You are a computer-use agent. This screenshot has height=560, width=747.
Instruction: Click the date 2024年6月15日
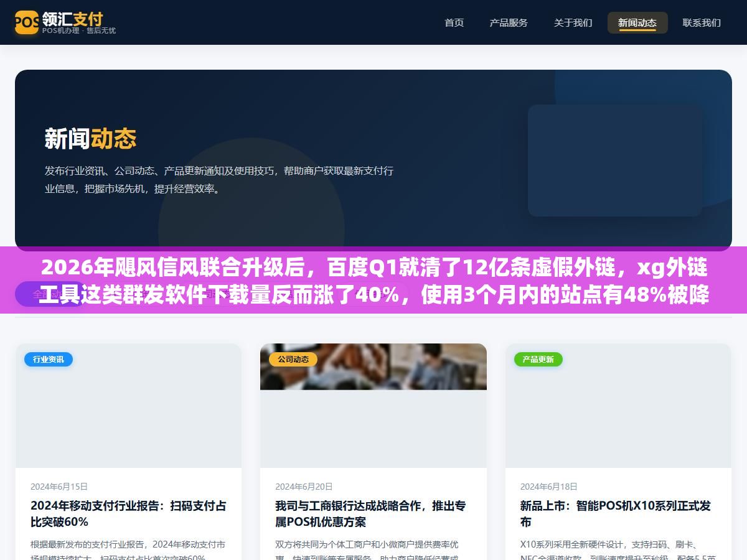coord(59,487)
